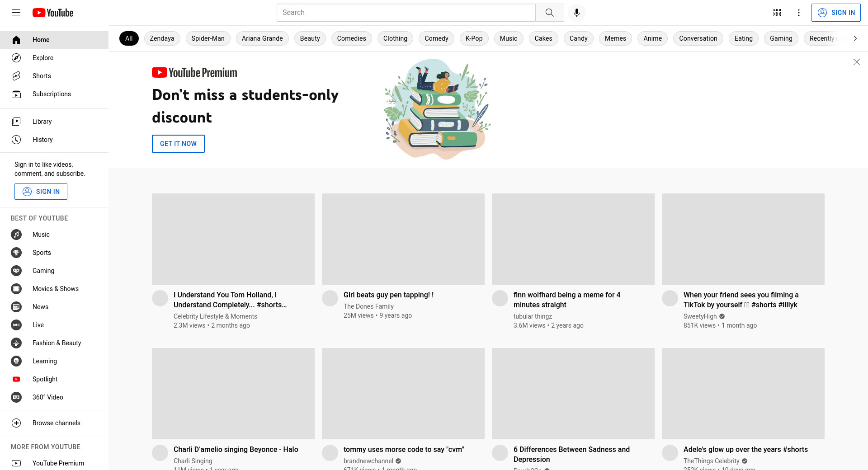This screenshot has width=868, height=470.
Task: Open finn wolfhard meme video thumbnail
Action: click(573, 239)
